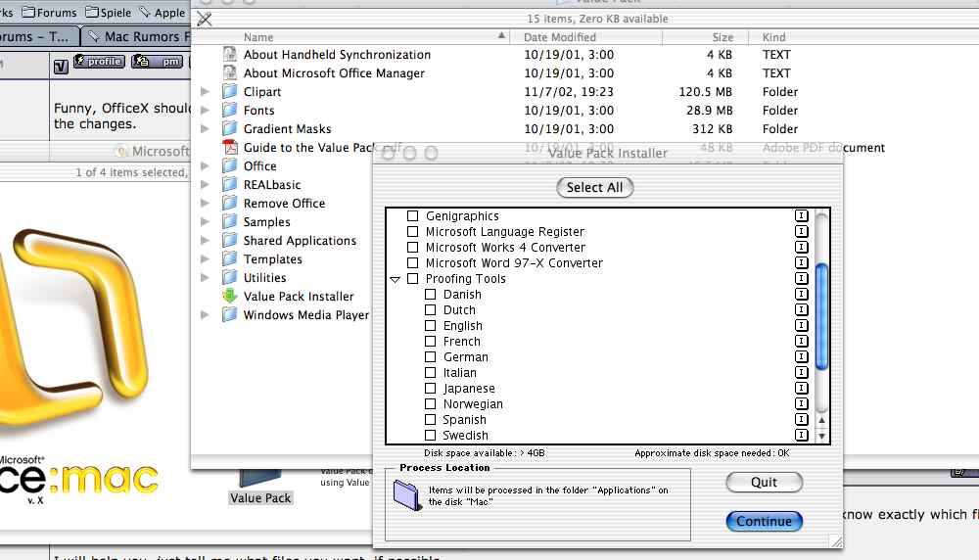The height and width of the screenshot is (560, 979).
Task: Sort Finder list by Size column
Action: click(704, 37)
